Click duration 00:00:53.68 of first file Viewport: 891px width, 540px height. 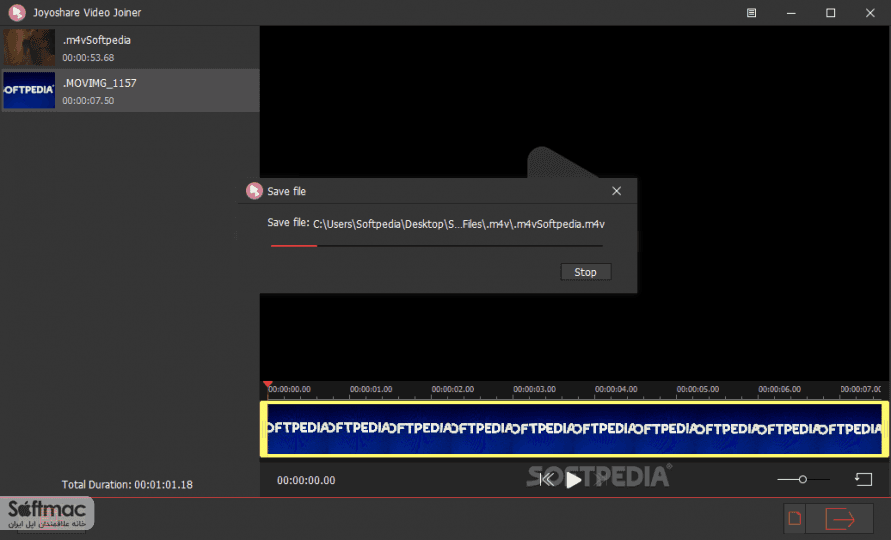[88, 57]
